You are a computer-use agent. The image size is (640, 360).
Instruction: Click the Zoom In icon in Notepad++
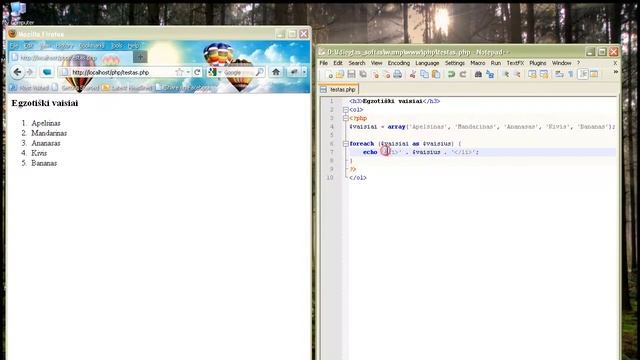pos(506,74)
